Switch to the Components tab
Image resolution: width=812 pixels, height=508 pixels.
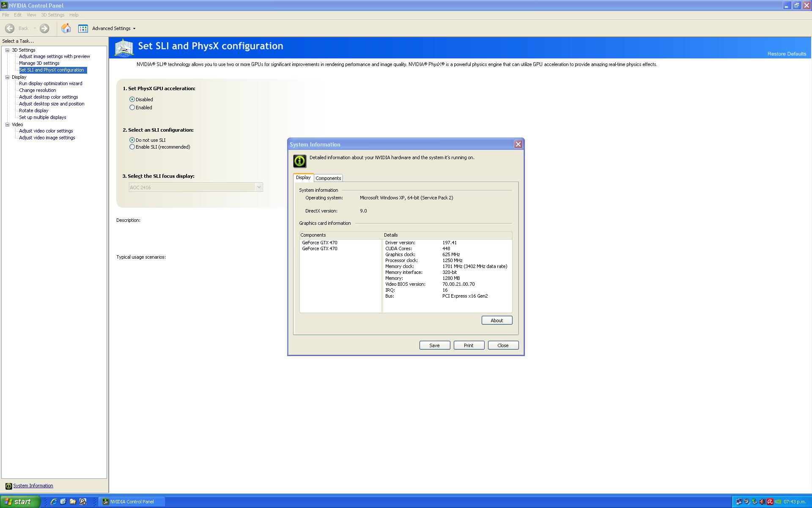click(x=328, y=178)
